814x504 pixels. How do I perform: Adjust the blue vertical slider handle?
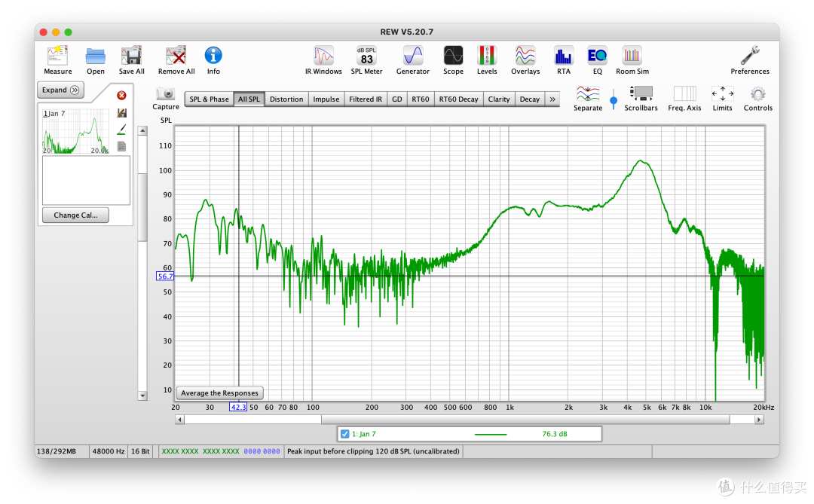(x=613, y=100)
